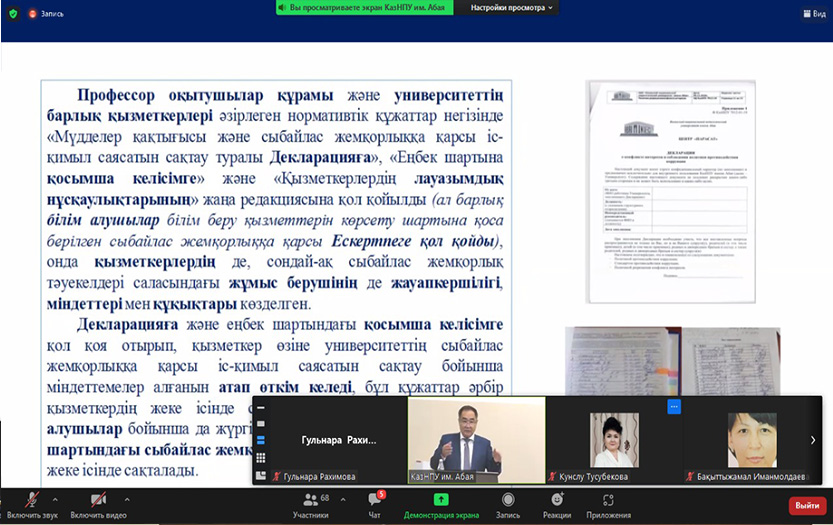Click the microphone icon to unmute audio
833x525 pixels.
coord(32,499)
